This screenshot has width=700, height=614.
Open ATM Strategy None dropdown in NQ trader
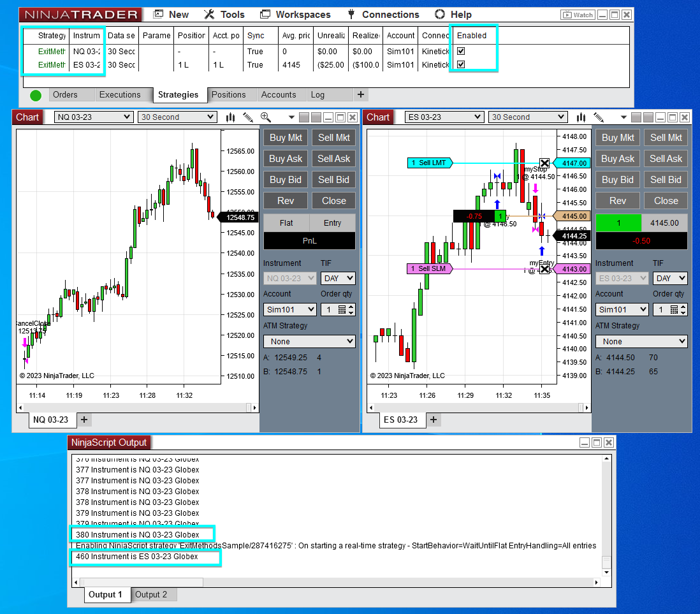coord(309,342)
